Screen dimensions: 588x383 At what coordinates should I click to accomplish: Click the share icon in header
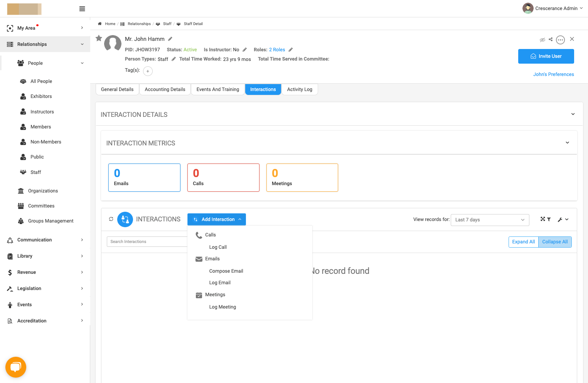point(551,39)
